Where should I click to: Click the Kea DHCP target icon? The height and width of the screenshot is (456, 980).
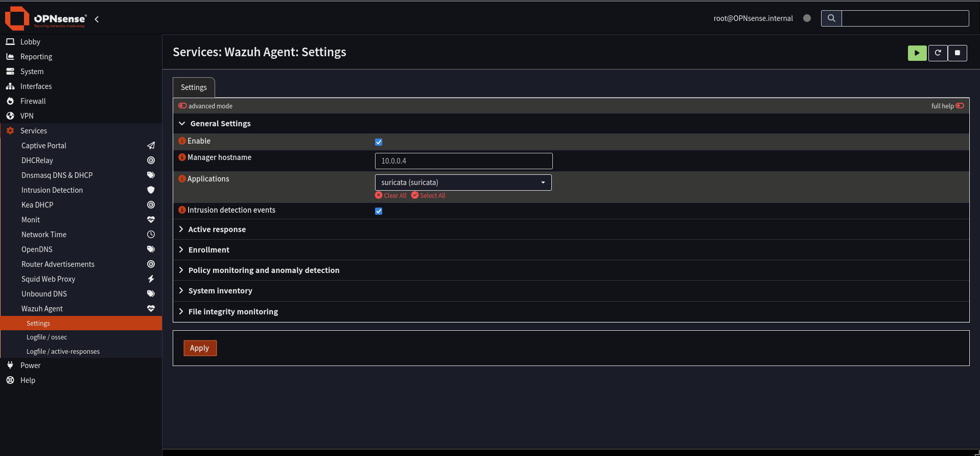pos(151,205)
